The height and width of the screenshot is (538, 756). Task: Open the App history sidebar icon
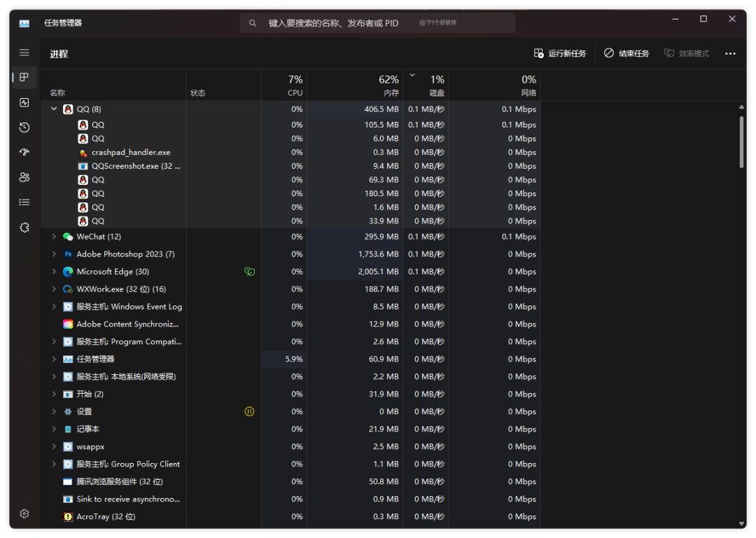point(24,127)
